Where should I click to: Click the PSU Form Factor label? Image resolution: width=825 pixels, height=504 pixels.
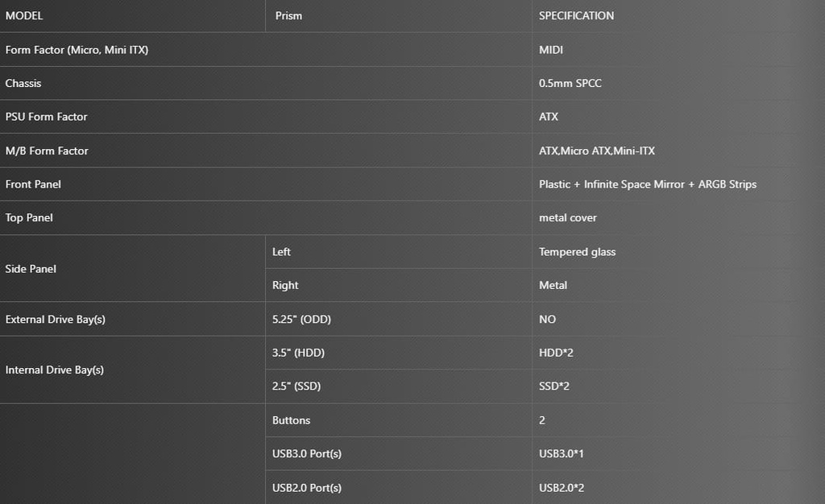46,117
